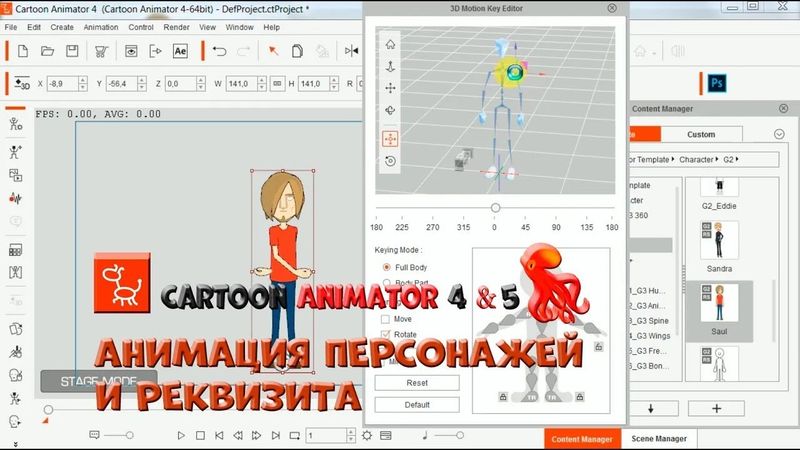Open the Render menu
The image size is (800, 450).
176,27
